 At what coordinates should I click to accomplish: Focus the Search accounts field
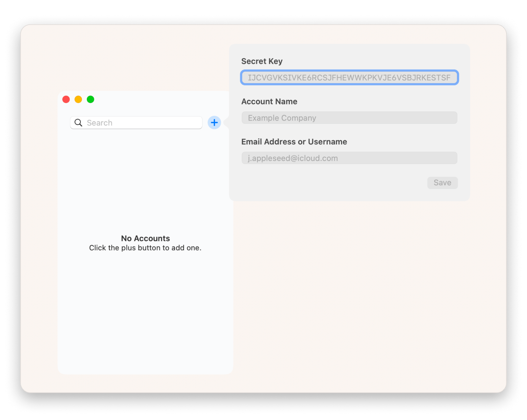point(136,123)
